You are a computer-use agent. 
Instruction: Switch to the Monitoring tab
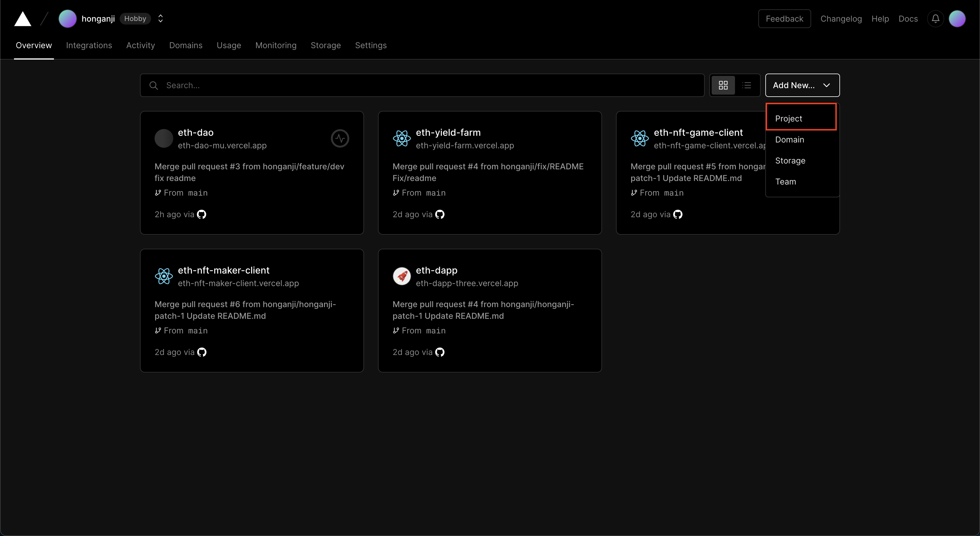click(276, 45)
